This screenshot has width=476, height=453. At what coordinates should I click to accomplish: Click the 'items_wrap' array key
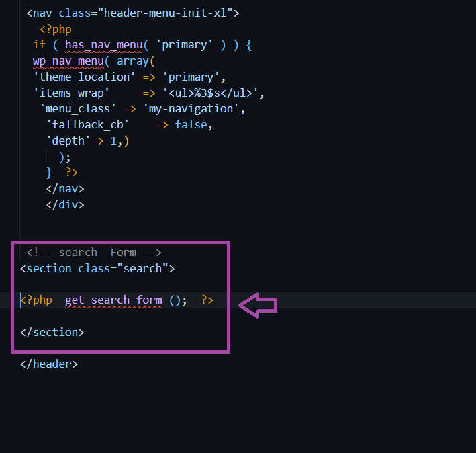[71, 93]
